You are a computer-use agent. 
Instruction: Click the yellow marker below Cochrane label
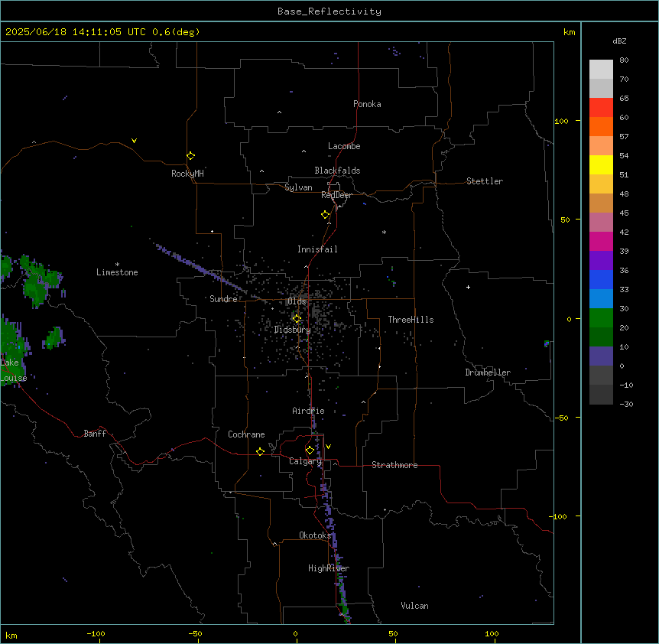tap(260, 451)
